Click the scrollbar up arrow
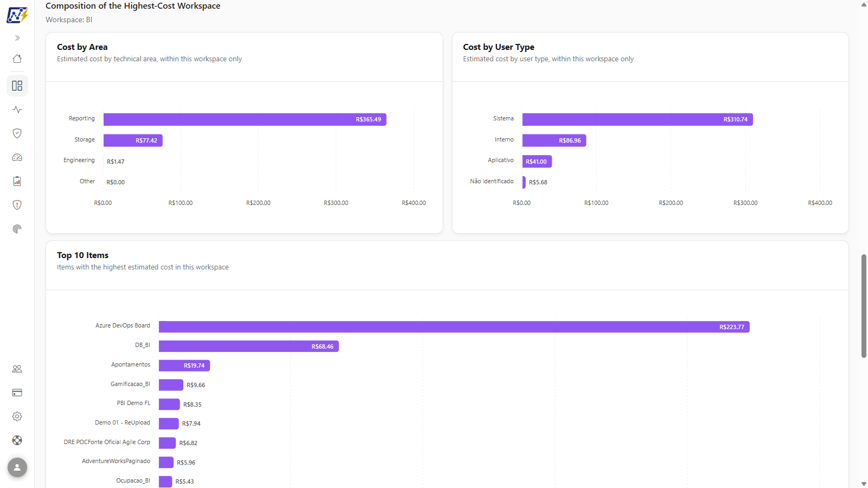The height and width of the screenshot is (488, 868). point(864,4)
